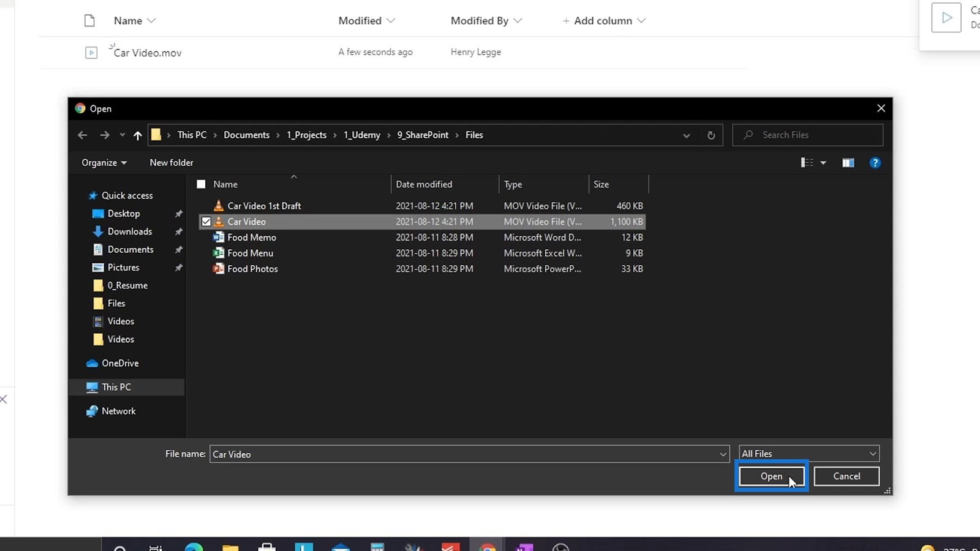This screenshot has height=551, width=980.
Task: Unpin Downloads from Quick access
Action: [178, 231]
